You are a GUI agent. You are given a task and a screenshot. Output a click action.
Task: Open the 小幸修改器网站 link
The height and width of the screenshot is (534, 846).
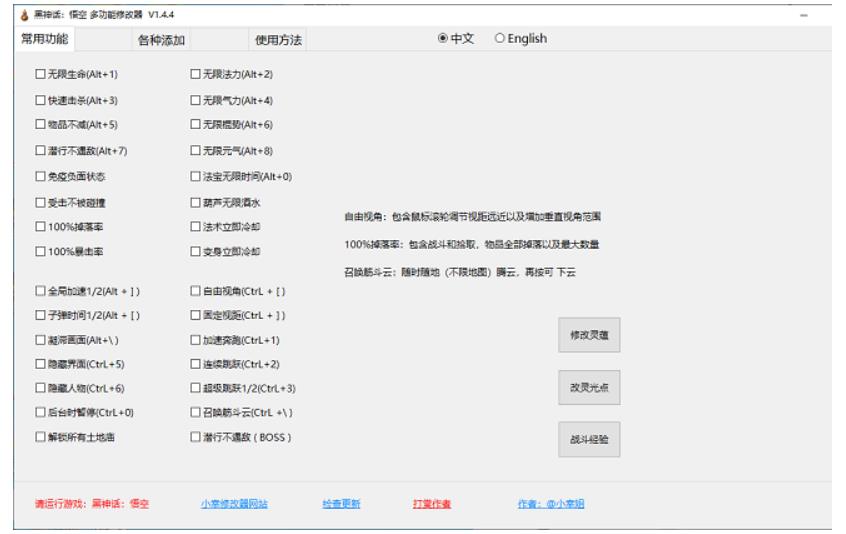click(x=234, y=504)
